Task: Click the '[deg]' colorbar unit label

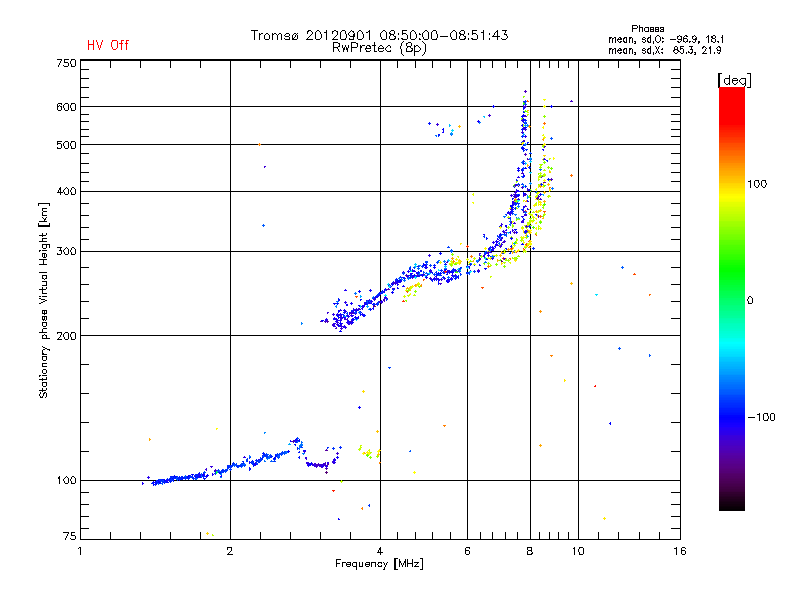Action: point(734,80)
